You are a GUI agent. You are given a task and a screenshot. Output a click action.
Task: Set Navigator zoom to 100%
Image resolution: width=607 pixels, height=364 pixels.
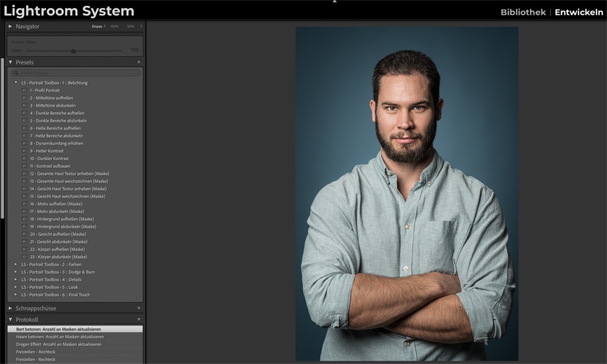click(114, 27)
